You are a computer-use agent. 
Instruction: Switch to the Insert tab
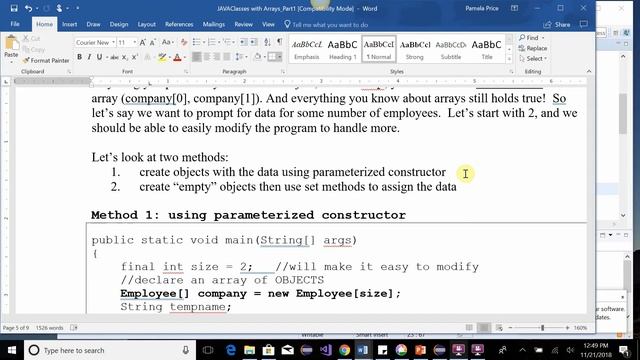point(69,24)
